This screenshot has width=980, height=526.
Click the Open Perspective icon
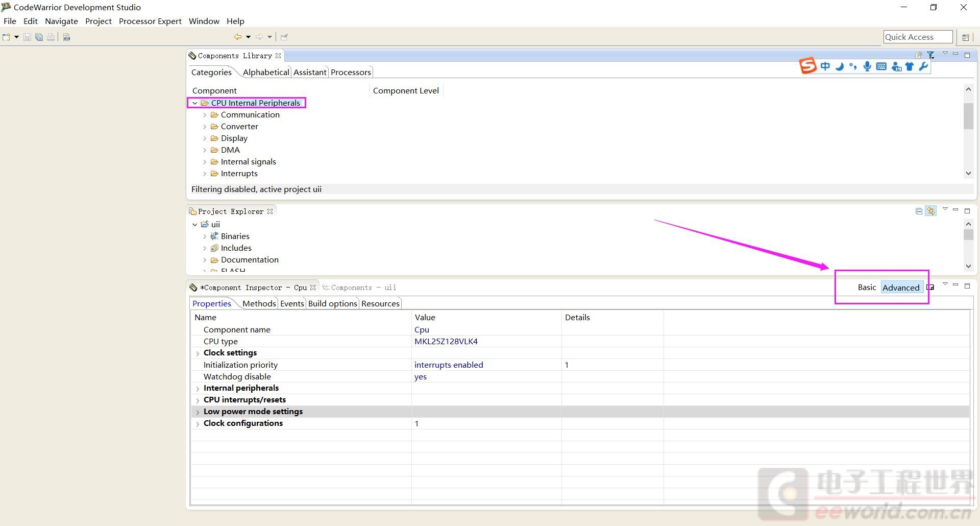[966, 37]
